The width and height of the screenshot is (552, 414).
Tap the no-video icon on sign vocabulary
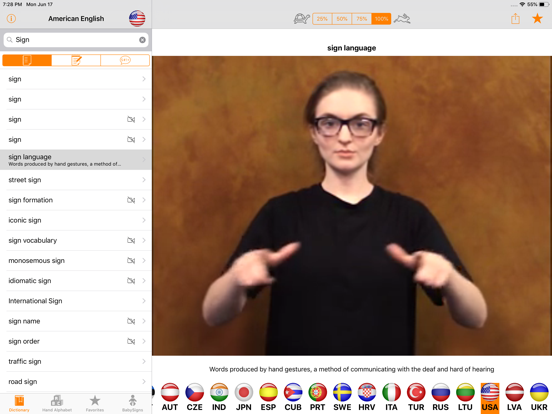click(x=131, y=240)
